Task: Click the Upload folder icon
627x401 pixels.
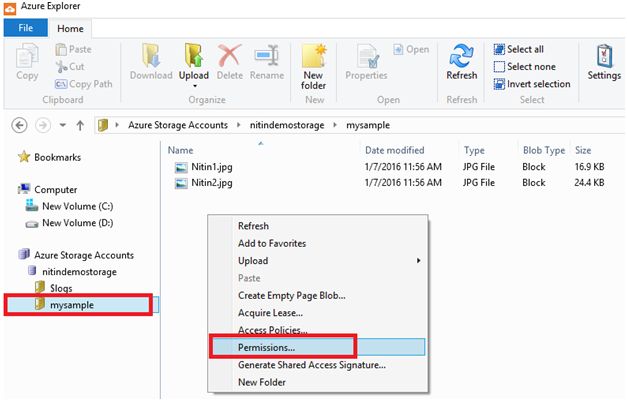Action: click(x=194, y=56)
